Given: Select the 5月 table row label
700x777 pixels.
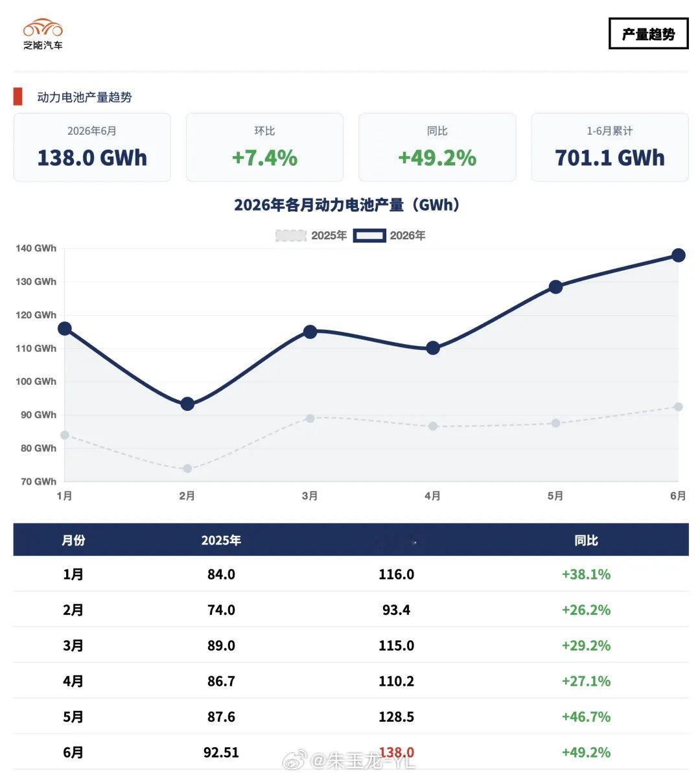Looking at the screenshot, I should click(x=73, y=717).
